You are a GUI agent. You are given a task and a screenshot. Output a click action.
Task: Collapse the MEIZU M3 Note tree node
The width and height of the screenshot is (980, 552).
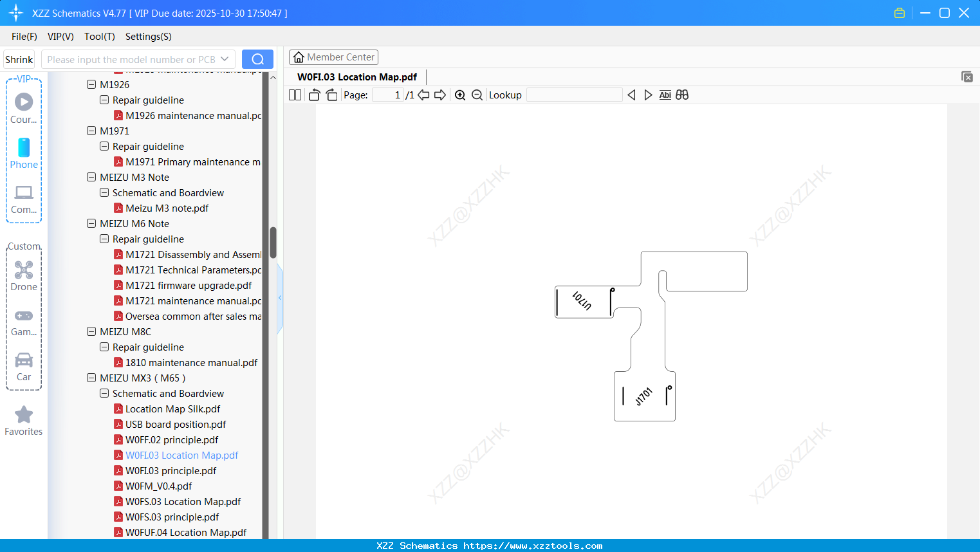[91, 177]
